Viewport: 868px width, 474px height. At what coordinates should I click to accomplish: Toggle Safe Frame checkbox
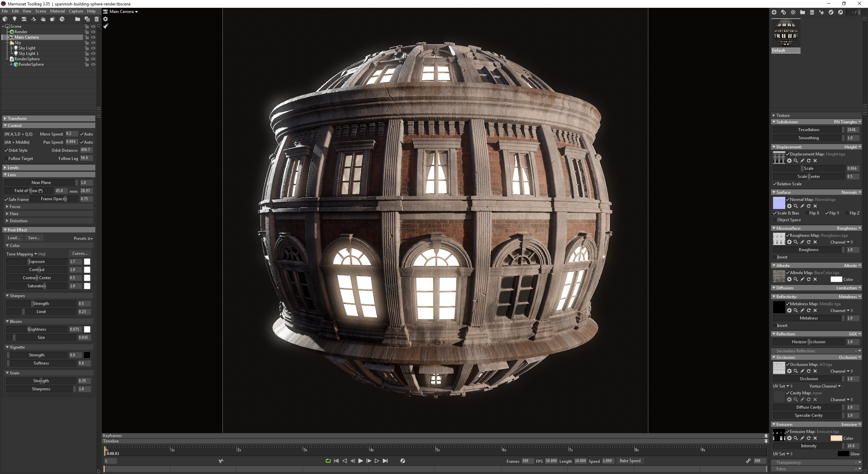point(6,199)
